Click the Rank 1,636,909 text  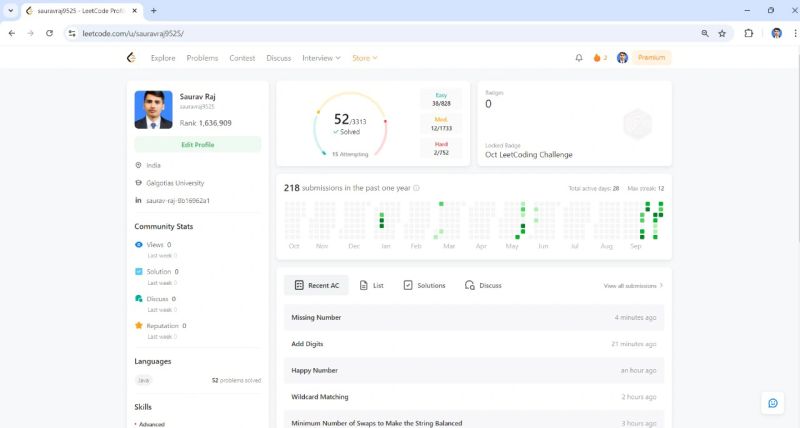[206, 123]
